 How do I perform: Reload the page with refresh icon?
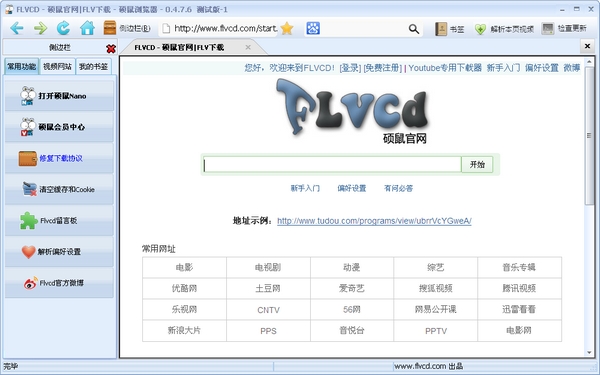(64, 28)
